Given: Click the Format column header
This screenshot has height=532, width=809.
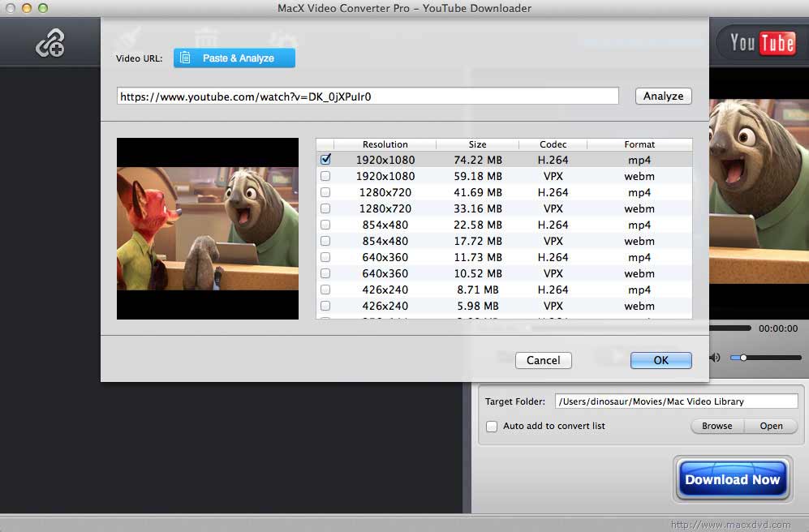Looking at the screenshot, I should pos(639,144).
